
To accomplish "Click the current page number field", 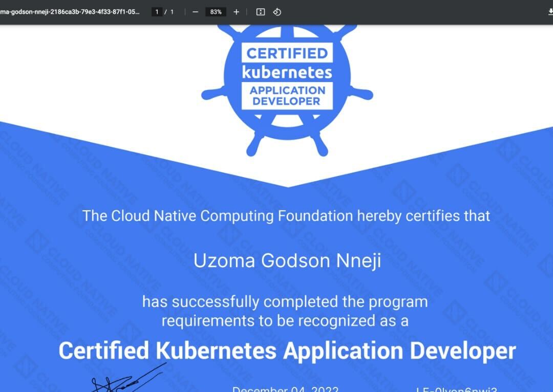I will [x=157, y=12].
